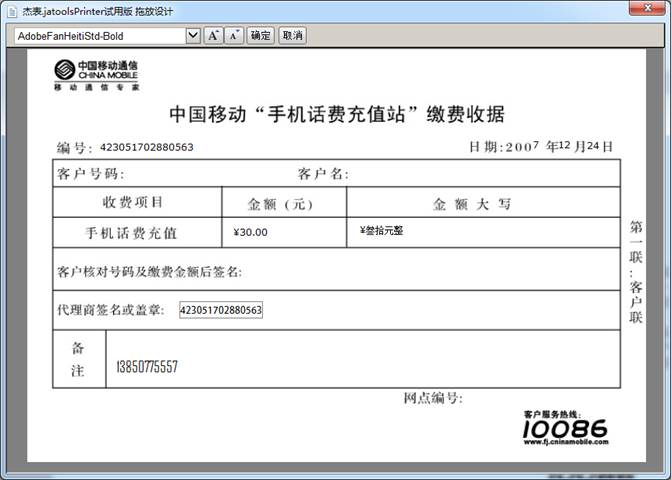
Task: Select the serial number 423051702880563 beside 编号
Action: (147, 147)
